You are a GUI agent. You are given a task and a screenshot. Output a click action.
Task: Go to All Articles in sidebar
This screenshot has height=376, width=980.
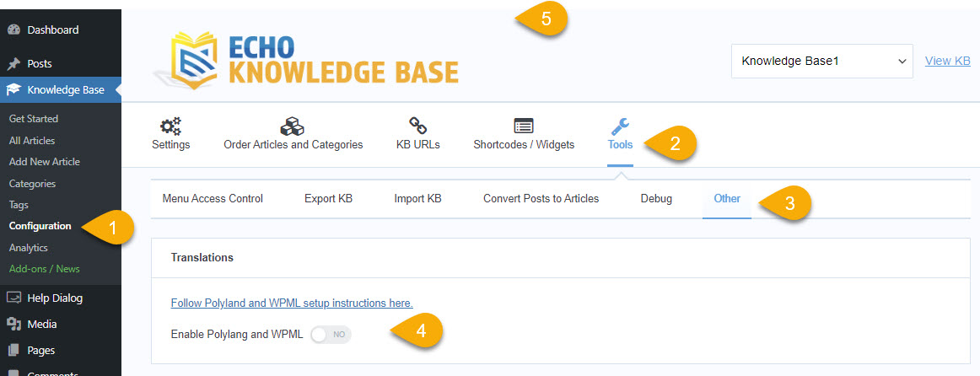point(32,141)
